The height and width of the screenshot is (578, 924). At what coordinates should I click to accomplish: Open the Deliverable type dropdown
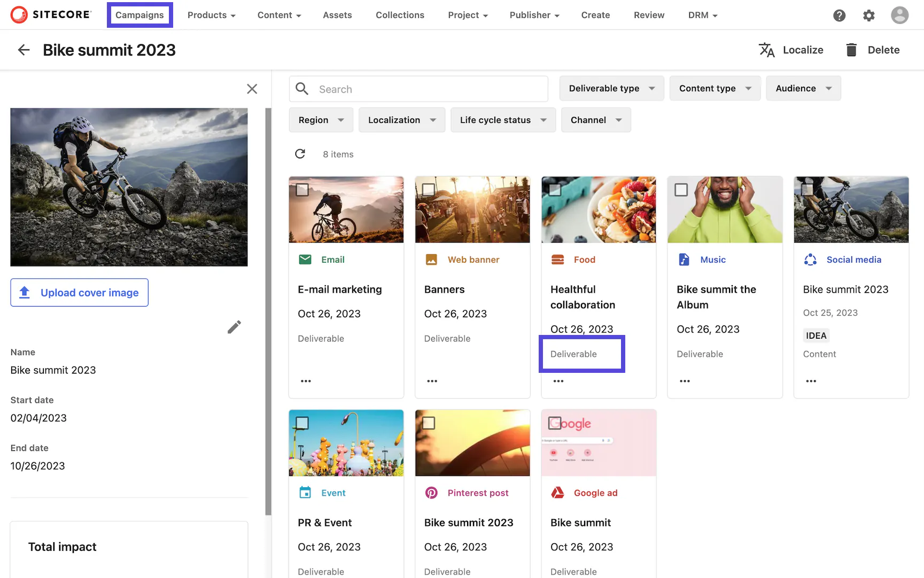click(x=611, y=88)
